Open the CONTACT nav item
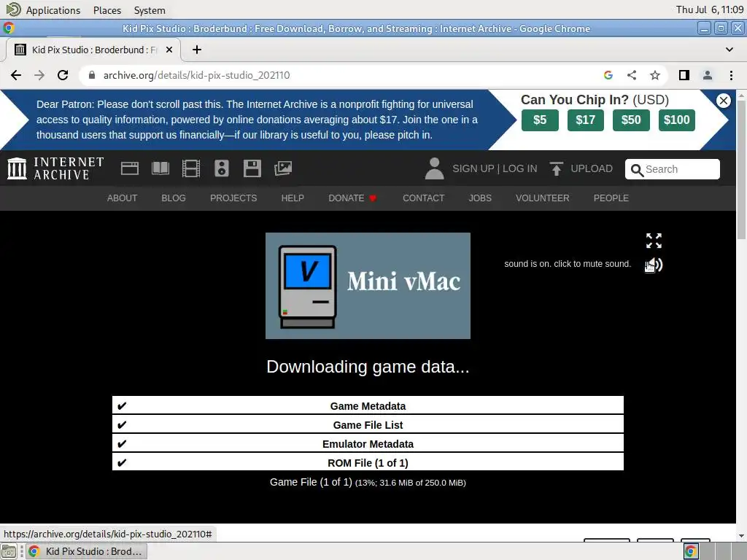This screenshot has height=560, width=747. [424, 198]
